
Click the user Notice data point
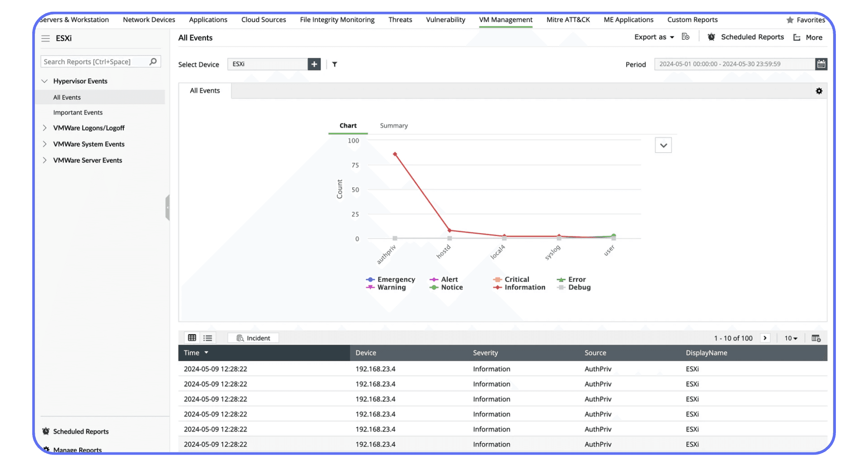click(613, 236)
